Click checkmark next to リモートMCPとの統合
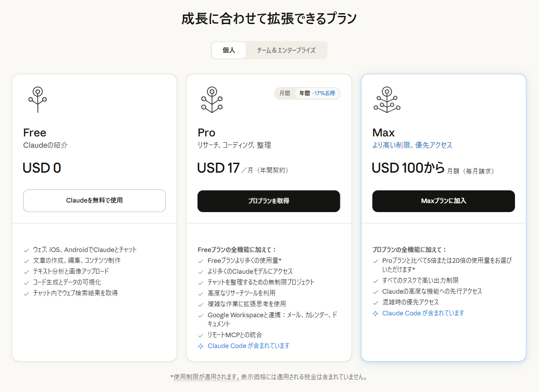Screen dimensions: 539x392 tap(201, 335)
